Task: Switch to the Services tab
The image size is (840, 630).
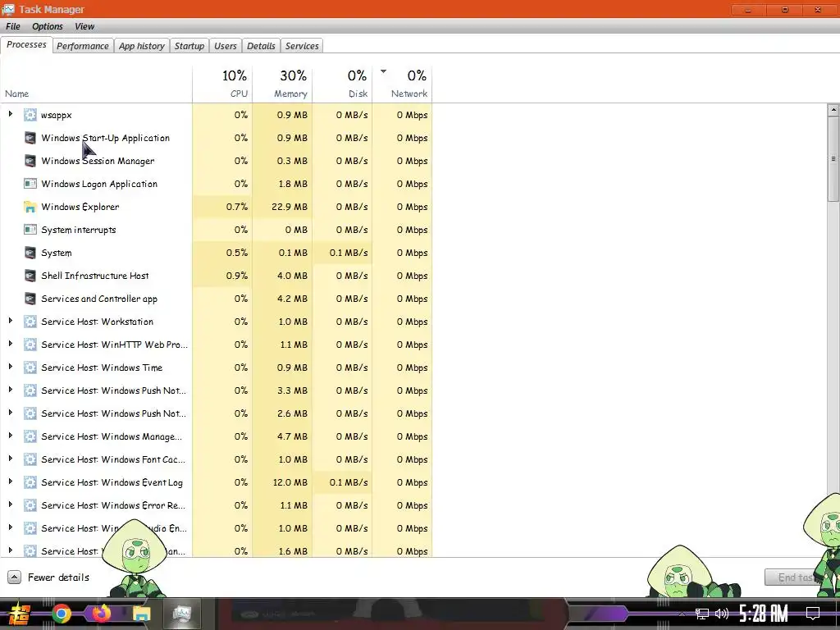Action: [302, 46]
